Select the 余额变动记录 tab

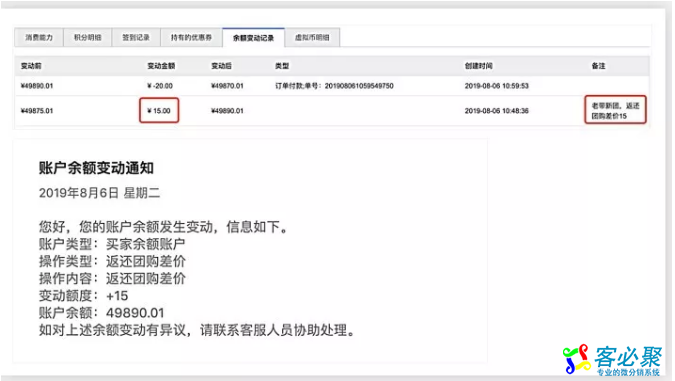tap(254, 38)
